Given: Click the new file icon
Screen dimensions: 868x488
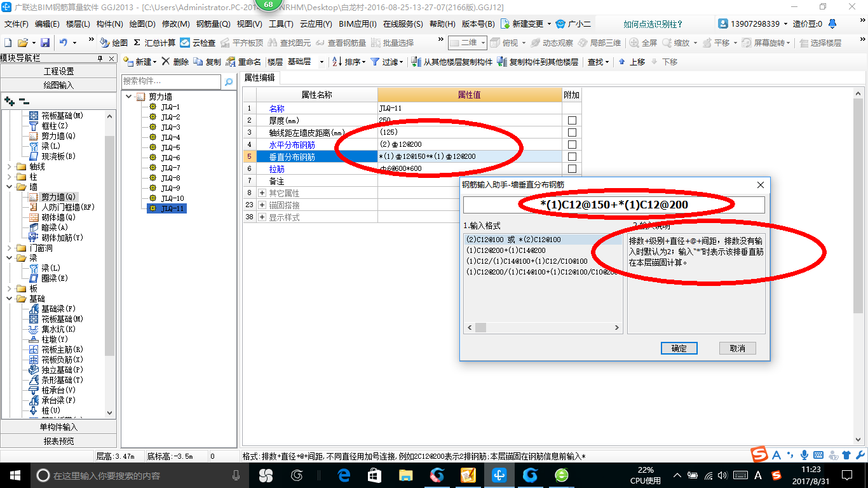Looking at the screenshot, I should [x=8, y=43].
